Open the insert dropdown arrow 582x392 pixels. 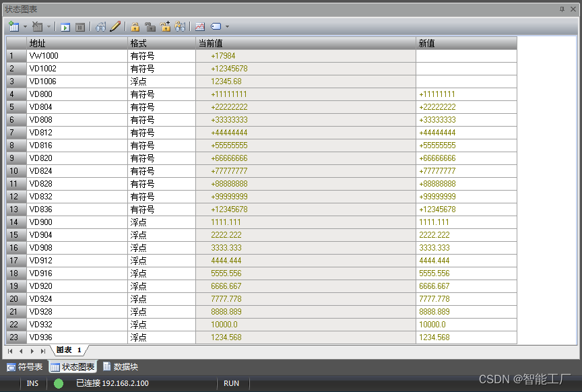point(25,27)
